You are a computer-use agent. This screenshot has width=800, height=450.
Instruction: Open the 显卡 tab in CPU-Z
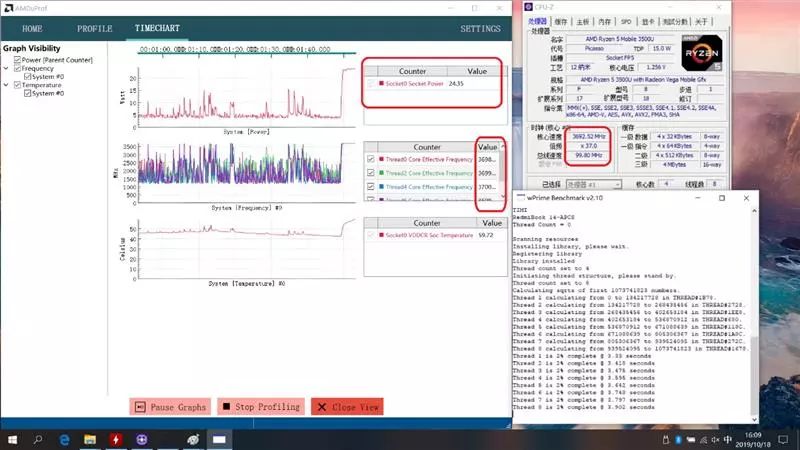pyautogui.click(x=648, y=21)
